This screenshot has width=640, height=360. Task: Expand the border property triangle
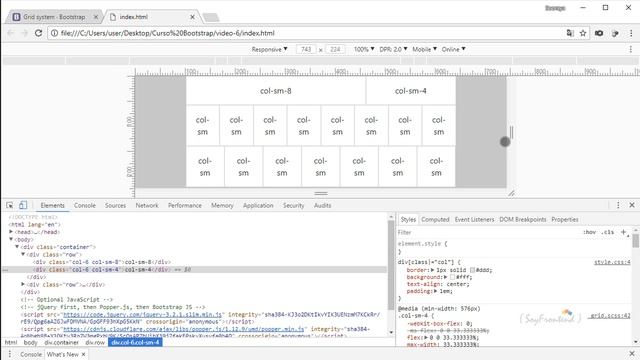[x=433, y=270]
